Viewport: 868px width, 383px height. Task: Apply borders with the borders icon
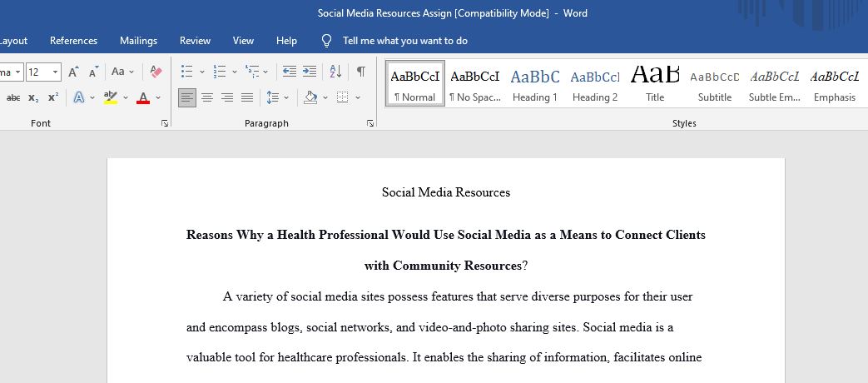pos(343,98)
